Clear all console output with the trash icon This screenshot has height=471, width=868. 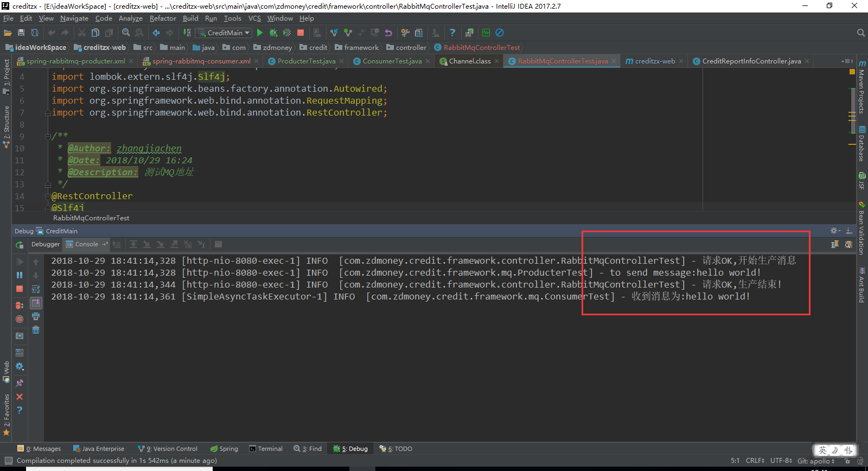tap(36, 330)
